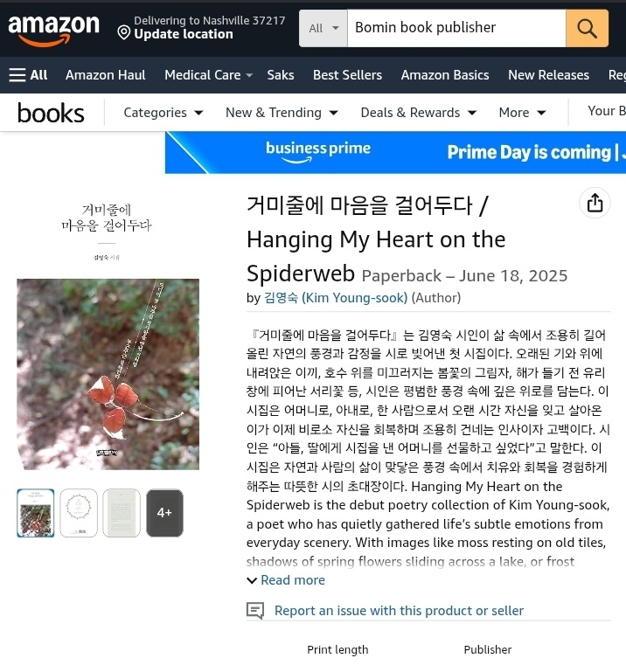Expand Read more on book description
Screen dimensions: 626x672
pos(286,580)
